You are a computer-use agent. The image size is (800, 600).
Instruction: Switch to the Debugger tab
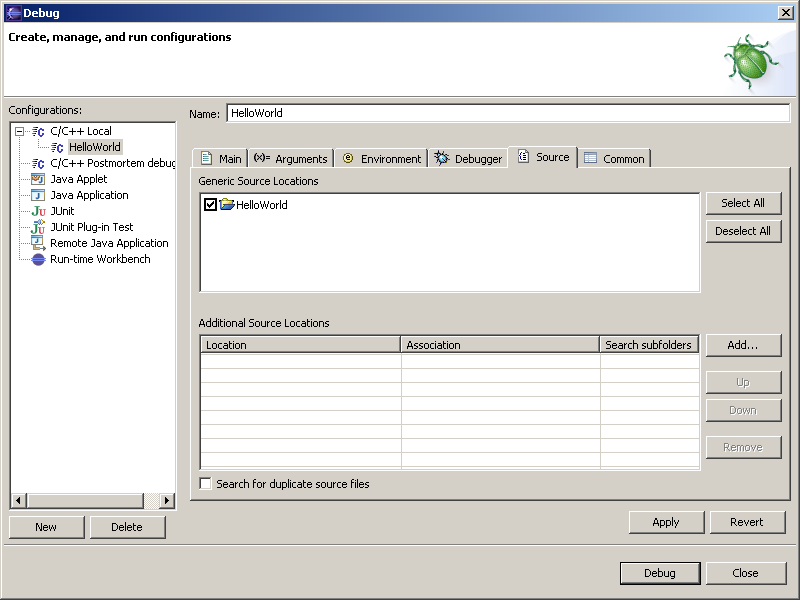(x=468, y=158)
